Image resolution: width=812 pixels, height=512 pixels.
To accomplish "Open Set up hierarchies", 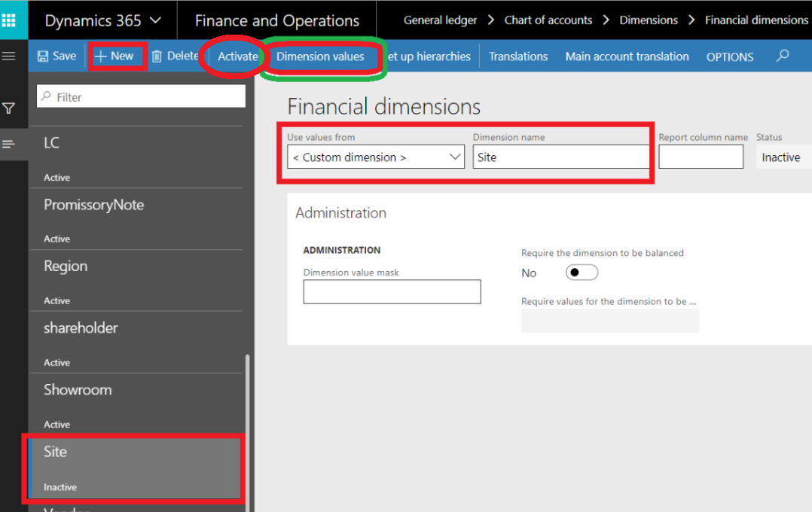I will 429,56.
